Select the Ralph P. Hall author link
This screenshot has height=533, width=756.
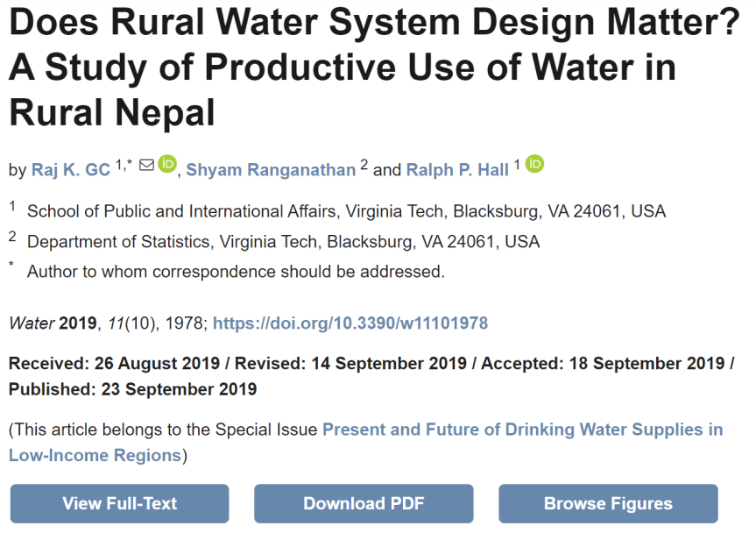click(456, 170)
